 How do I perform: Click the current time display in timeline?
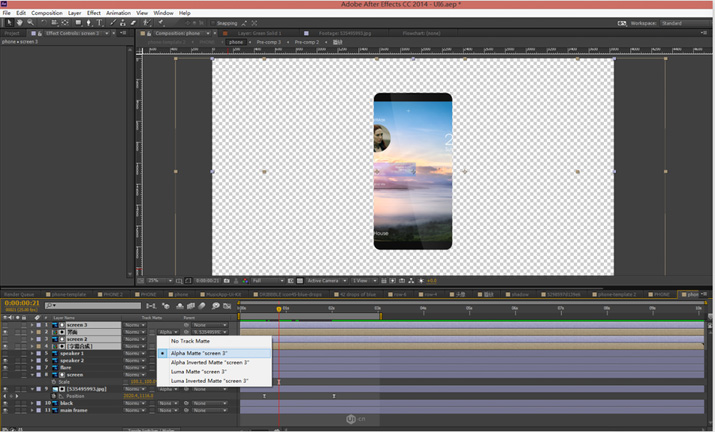tap(22, 304)
